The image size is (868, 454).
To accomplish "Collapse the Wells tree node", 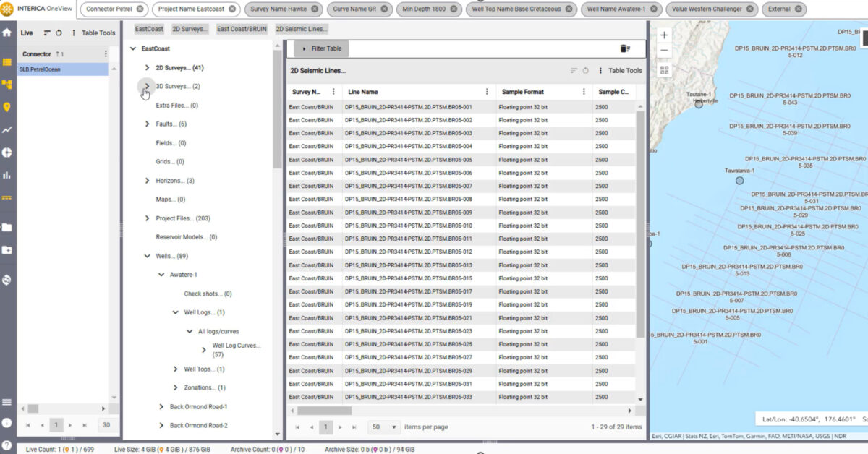I will tap(147, 256).
